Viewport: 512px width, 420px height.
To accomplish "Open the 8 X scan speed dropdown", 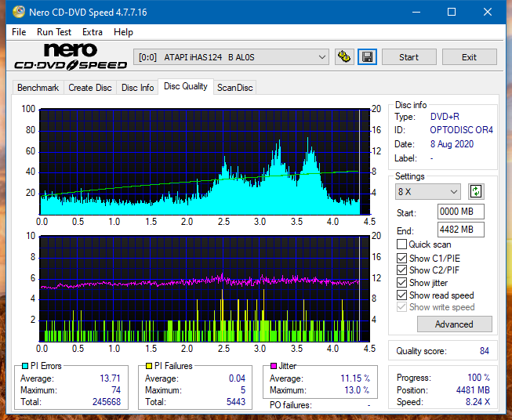I will tap(428, 191).
